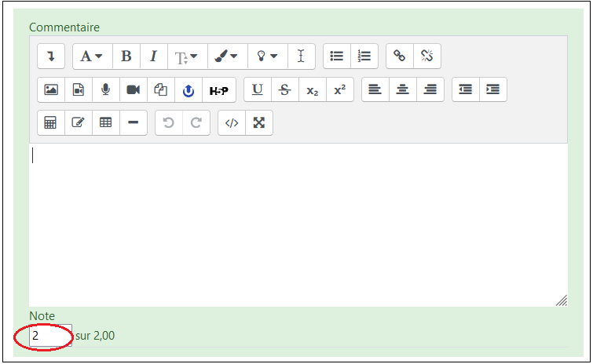Toggle HTML source code view
Screen dimensions: 593x364
(232, 122)
